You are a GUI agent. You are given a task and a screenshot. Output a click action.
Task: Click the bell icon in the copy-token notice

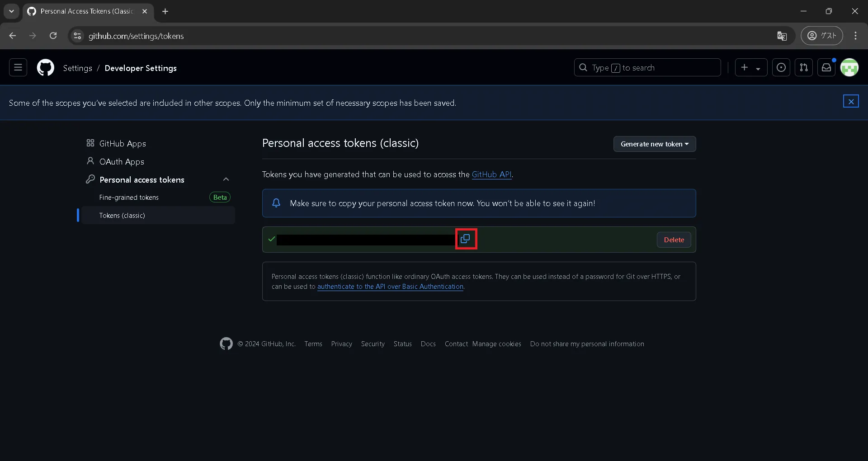click(276, 203)
